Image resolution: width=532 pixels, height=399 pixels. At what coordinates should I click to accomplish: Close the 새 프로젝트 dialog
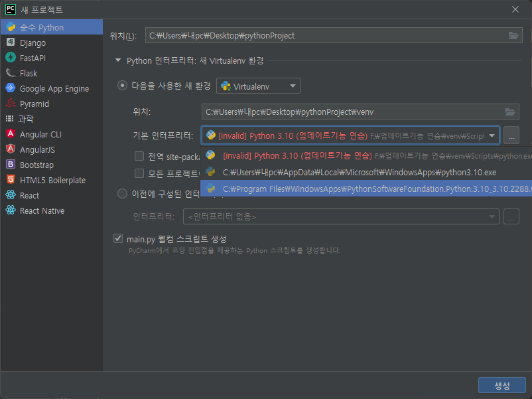point(515,9)
